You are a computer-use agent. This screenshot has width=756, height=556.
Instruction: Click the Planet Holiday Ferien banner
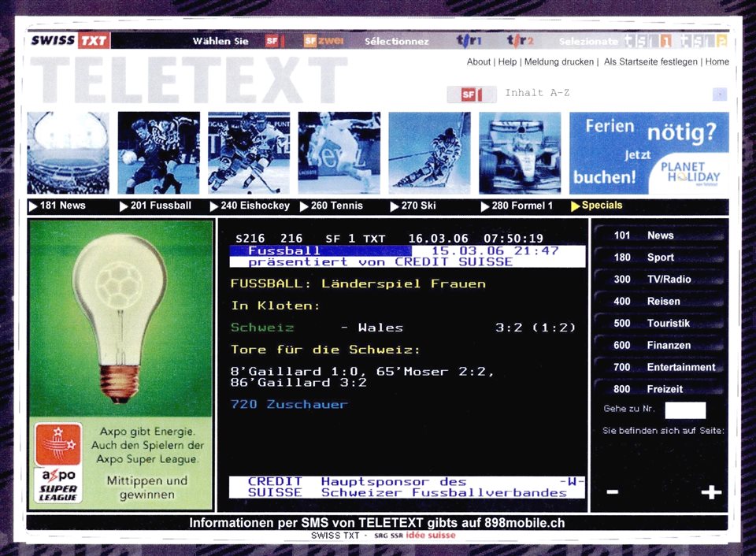pos(649,153)
